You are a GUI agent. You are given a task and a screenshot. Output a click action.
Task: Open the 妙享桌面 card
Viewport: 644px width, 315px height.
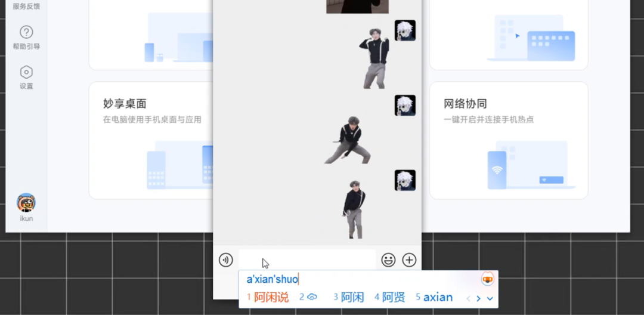click(151, 140)
